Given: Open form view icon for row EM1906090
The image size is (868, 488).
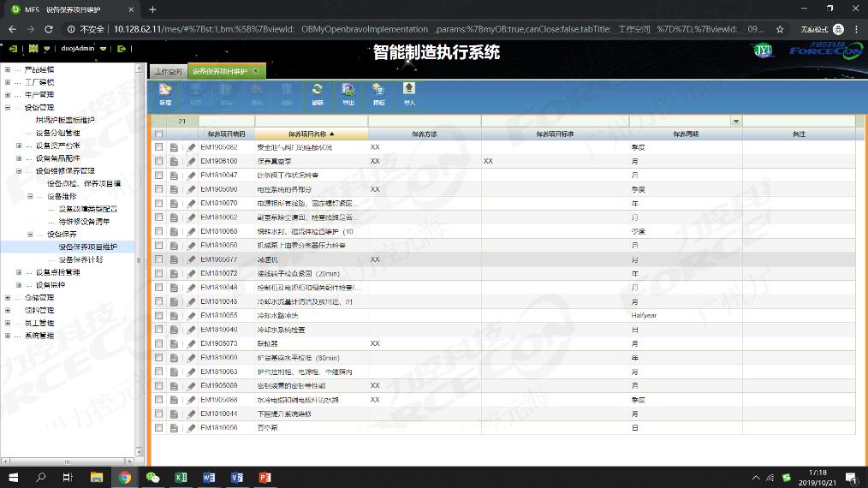Looking at the screenshot, I should click(174, 189).
